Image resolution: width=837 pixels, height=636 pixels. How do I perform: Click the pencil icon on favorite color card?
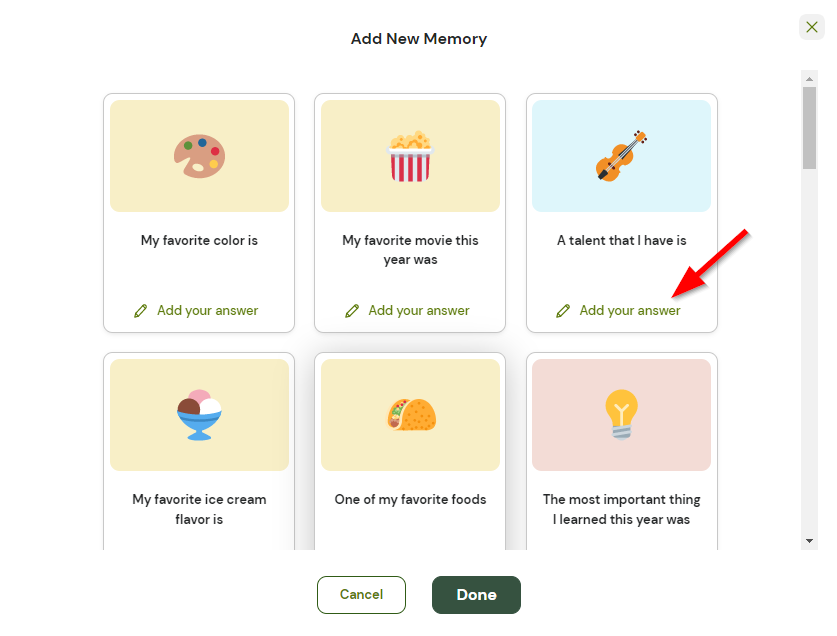[141, 310]
